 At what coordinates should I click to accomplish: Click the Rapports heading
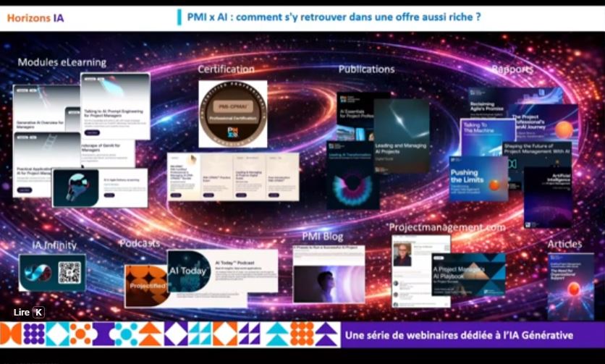coord(512,69)
